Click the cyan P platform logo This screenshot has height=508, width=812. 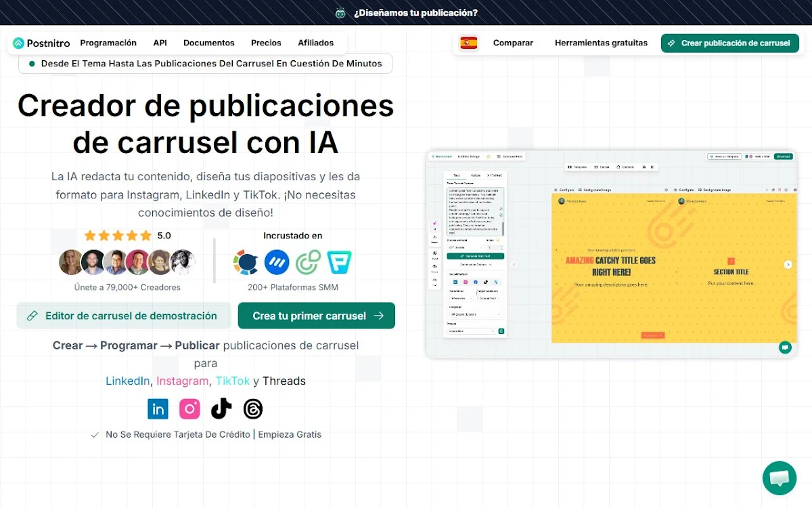(x=339, y=261)
